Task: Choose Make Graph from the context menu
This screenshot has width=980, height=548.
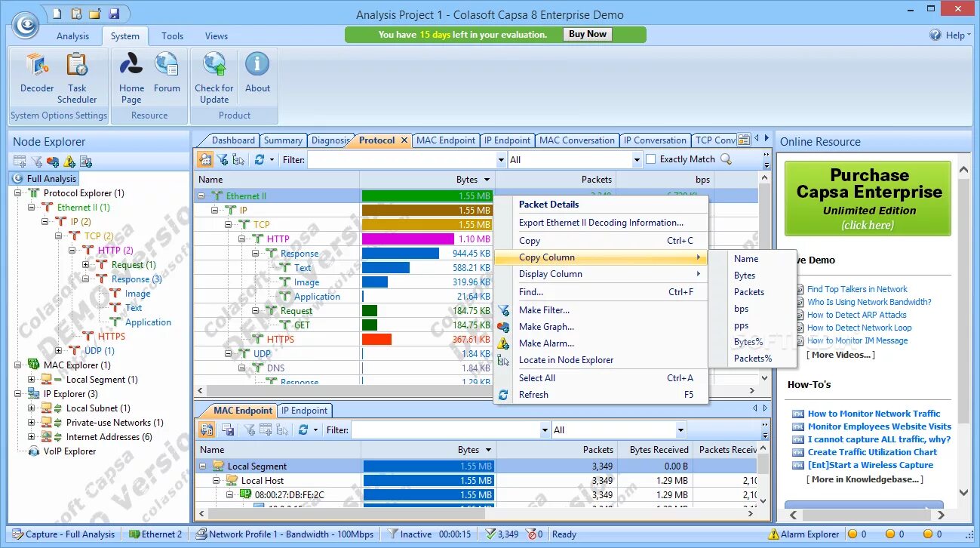Action: point(546,327)
